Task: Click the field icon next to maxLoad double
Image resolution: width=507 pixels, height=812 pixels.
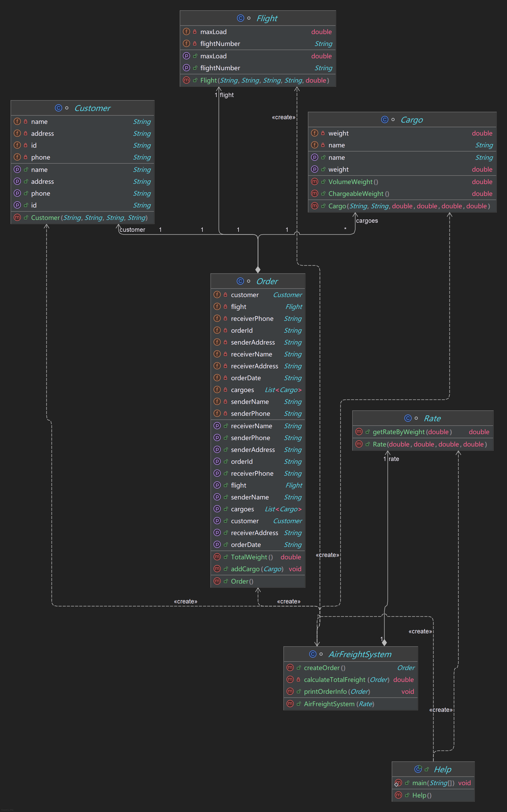Action: click(x=186, y=31)
